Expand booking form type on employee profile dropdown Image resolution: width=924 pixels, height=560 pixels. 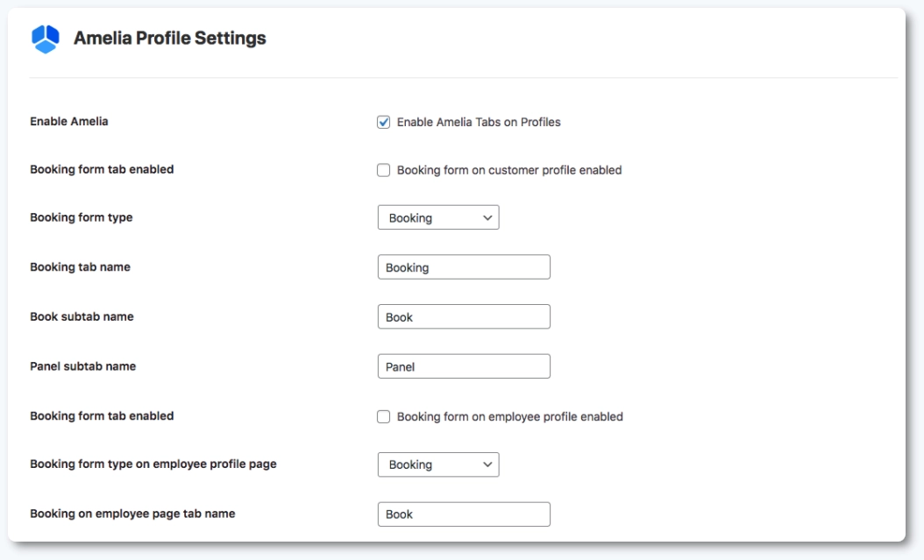pyautogui.click(x=438, y=465)
